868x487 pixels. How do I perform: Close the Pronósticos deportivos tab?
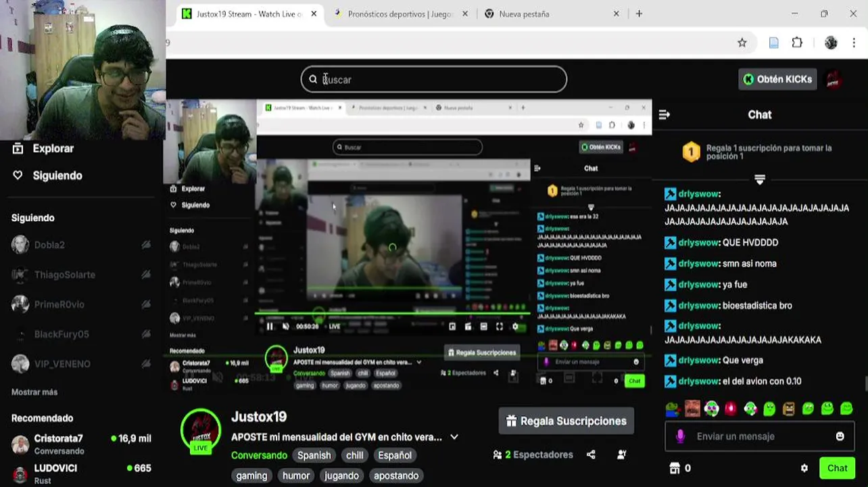click(x=465, y=14)
